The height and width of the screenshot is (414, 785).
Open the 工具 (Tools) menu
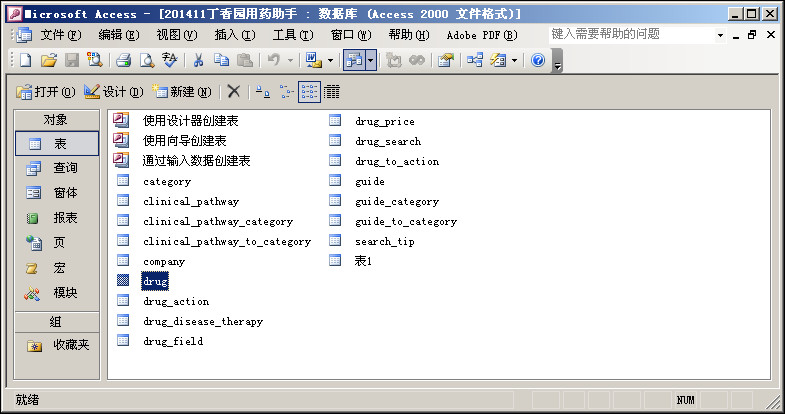[x=293, y=35]
